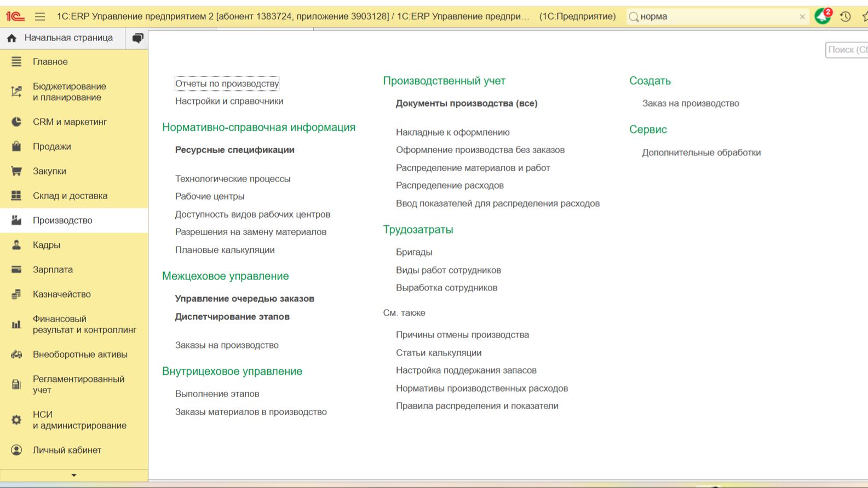
Task: Open Статьи калькуляции
Action: [x=439, y=353]
